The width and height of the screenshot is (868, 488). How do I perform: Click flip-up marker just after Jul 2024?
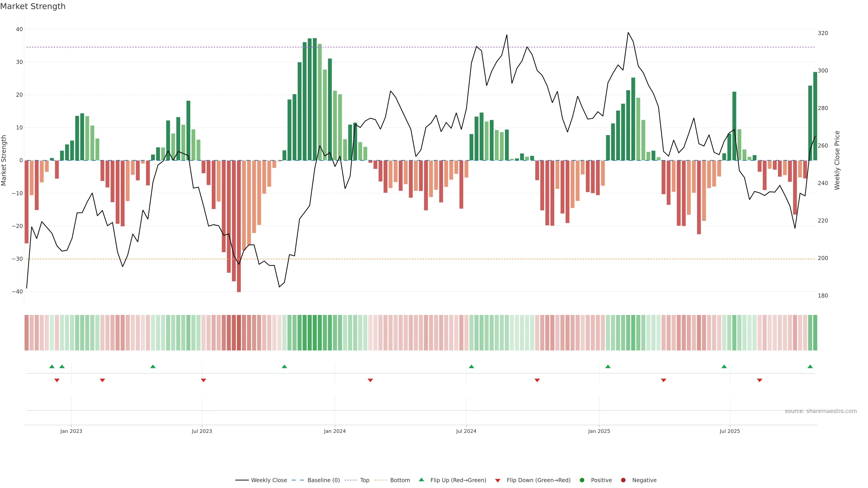[x=471, y=366]
